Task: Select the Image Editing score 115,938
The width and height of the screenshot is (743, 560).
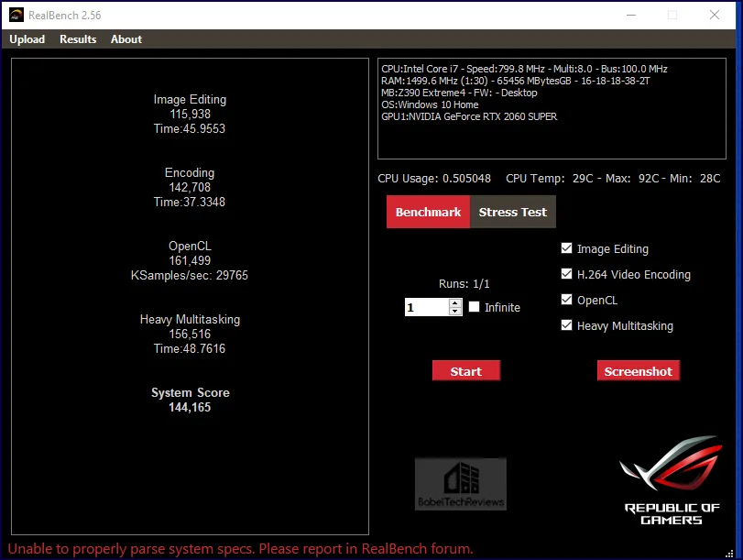Action: [190, 114]
